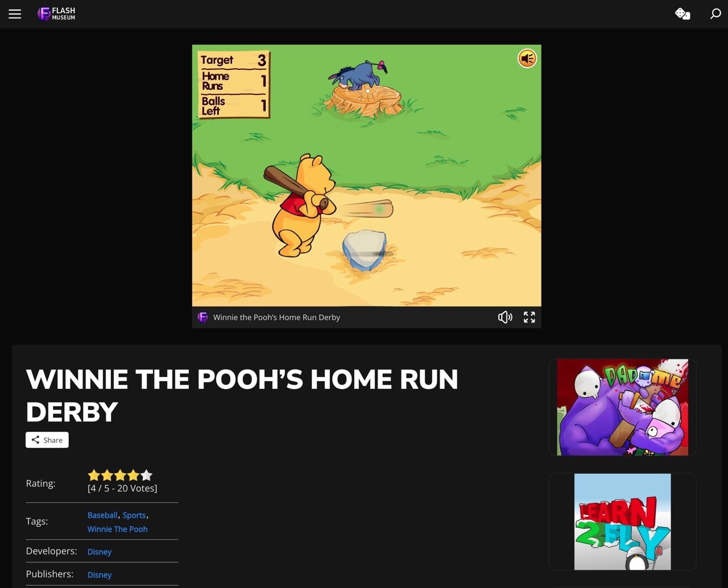728x588 pixels.
Task: Open the Dad 'n Me game thumbnail
Action: 622,407
